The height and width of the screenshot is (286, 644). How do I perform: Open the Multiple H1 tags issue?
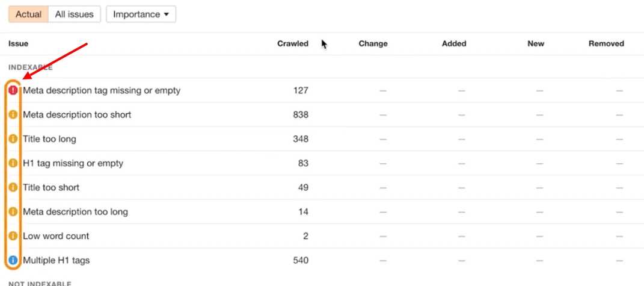(57, 261)
